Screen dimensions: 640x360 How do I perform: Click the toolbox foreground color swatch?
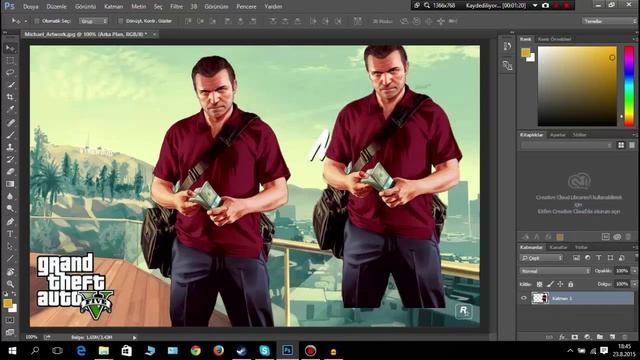(x=8, y=303)
